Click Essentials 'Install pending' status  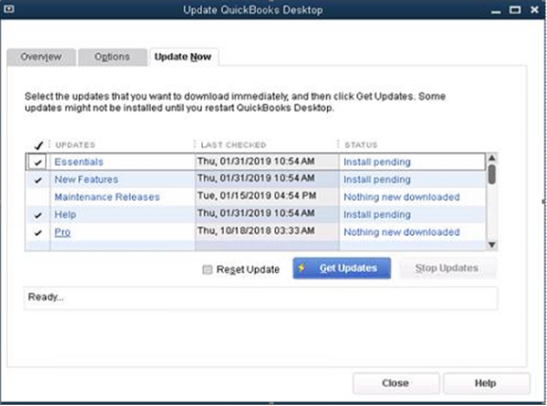coord(377,162)
